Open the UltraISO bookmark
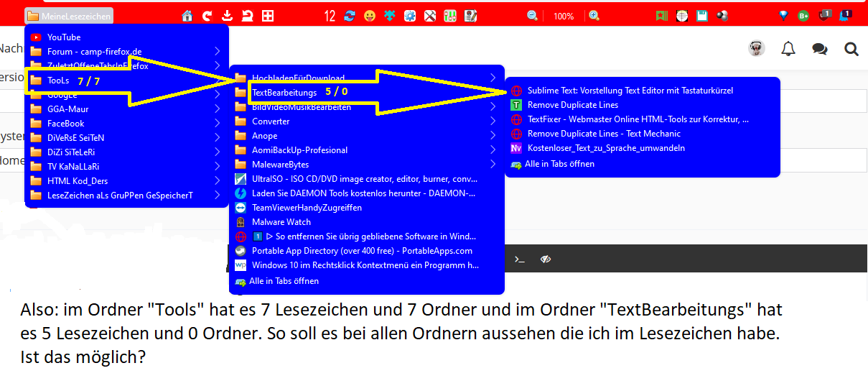This screenshot has height=386, width=868. point(366,179)
